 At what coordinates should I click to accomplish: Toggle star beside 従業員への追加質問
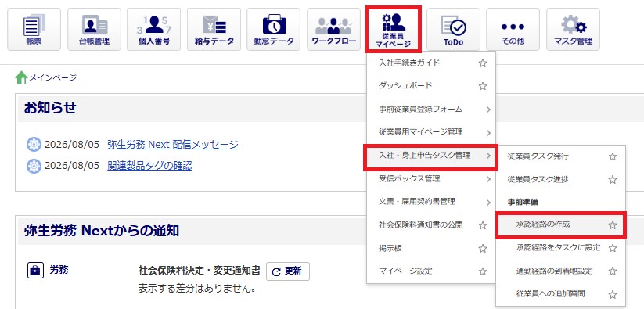(x=613, y=294)
